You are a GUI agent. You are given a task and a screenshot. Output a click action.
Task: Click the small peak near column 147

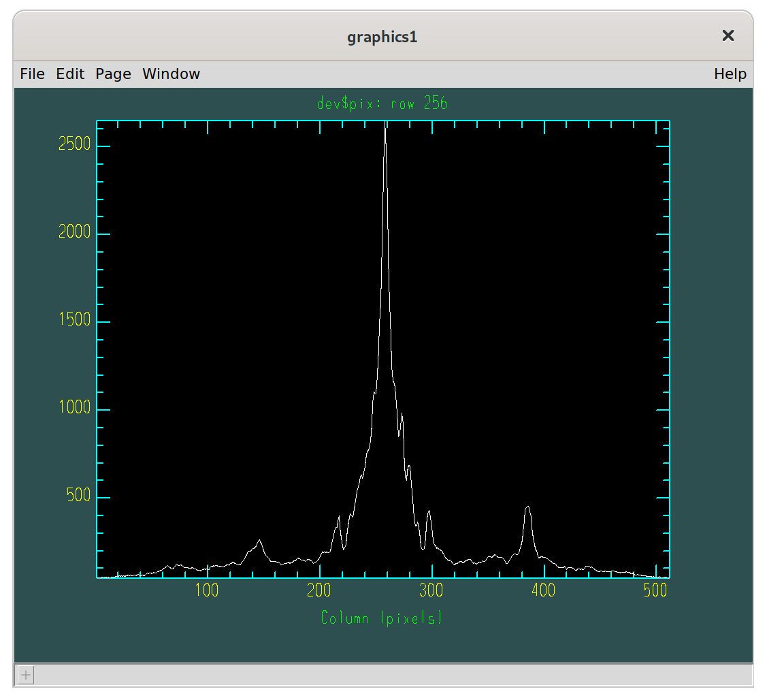click(259, 541)
